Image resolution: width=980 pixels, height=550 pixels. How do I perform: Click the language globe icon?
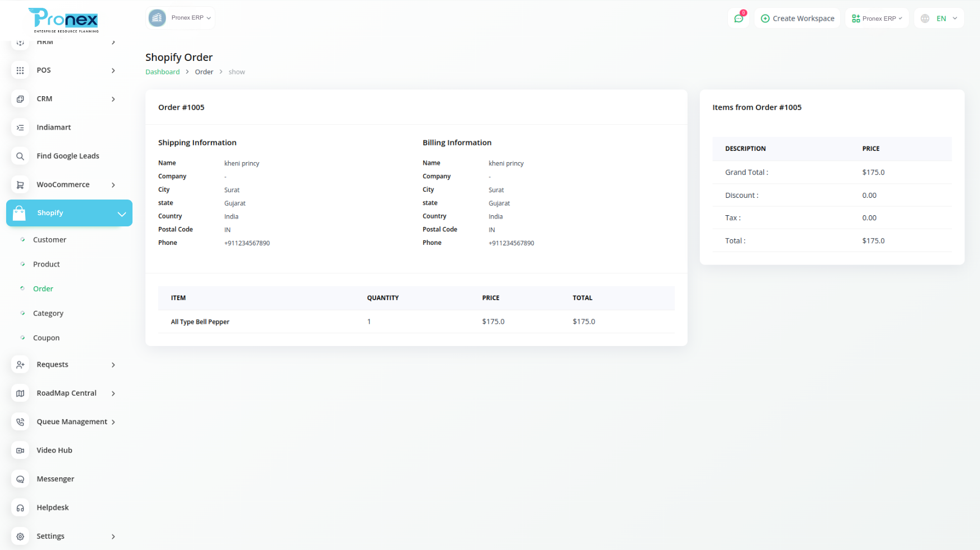click(x=925, y=18)
